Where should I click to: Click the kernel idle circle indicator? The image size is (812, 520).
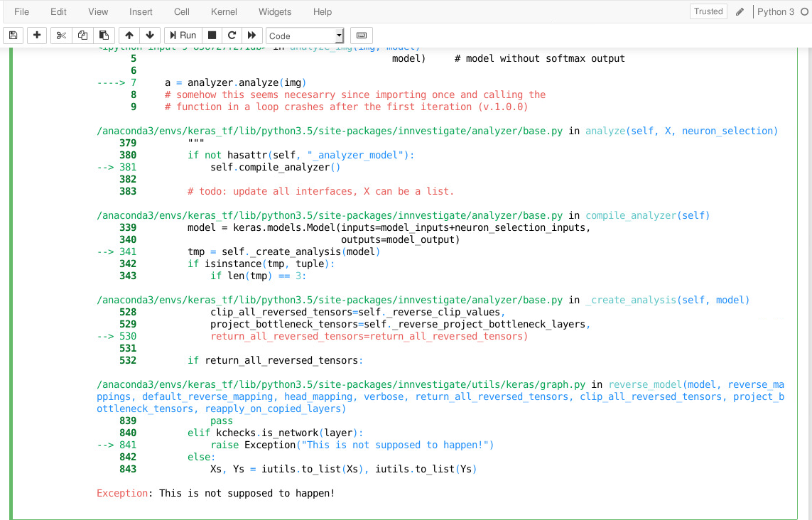pos(804,11)
